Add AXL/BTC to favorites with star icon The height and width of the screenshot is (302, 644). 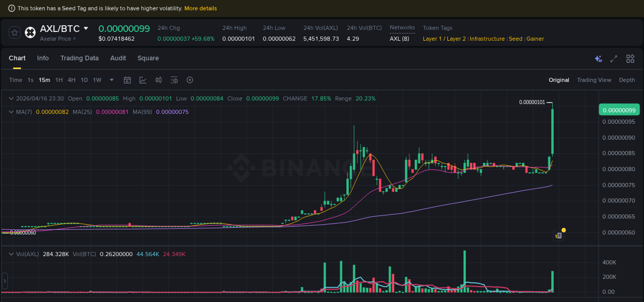pos(14,32)
